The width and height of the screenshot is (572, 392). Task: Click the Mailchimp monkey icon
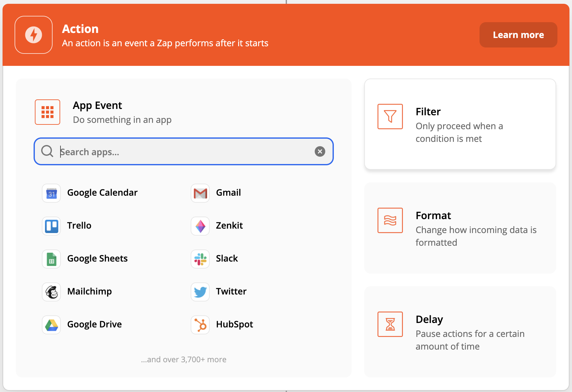click(51, 292)
